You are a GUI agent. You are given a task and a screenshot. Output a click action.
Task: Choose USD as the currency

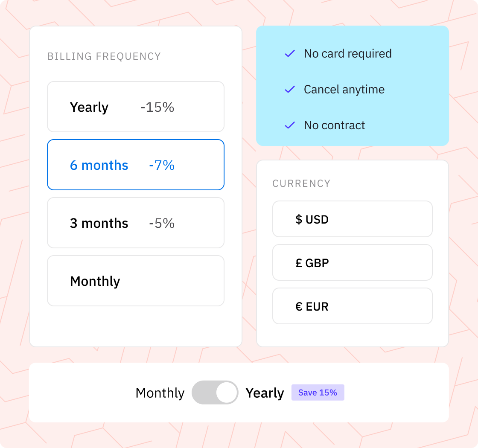point(353,219)
